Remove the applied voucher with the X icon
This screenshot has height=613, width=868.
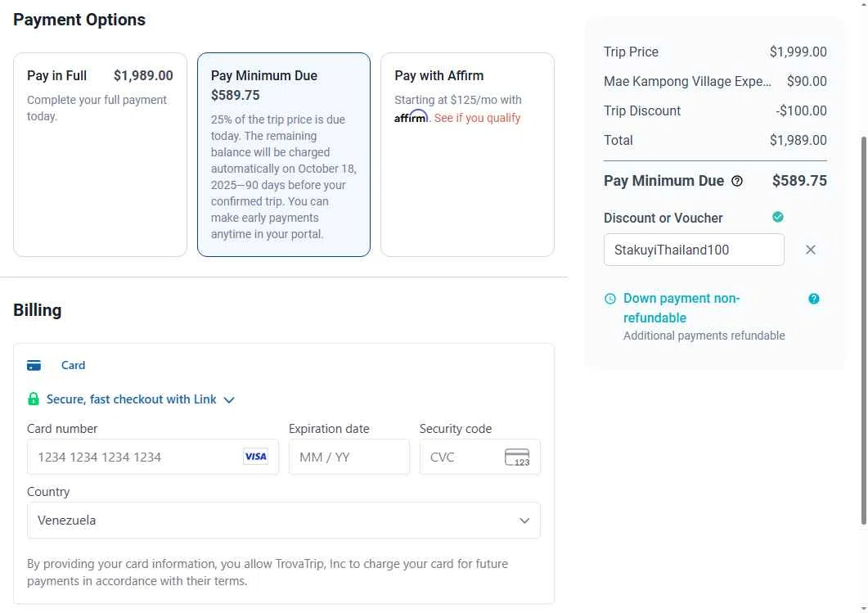(811, 250)
